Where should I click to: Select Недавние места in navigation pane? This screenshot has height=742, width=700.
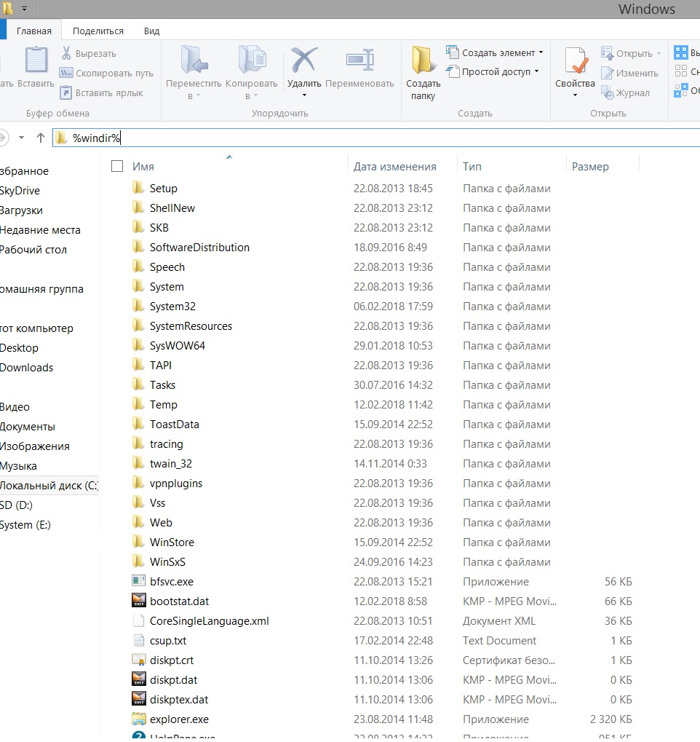pos(40,230)
